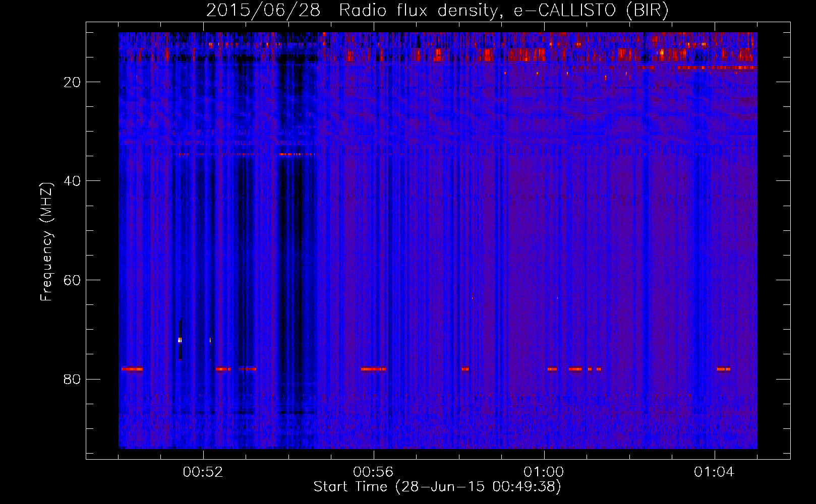816x504 pixels.
Task: Click the plot title '2015/06/28 Radio flux density'
Action: (x=438, y=11)
